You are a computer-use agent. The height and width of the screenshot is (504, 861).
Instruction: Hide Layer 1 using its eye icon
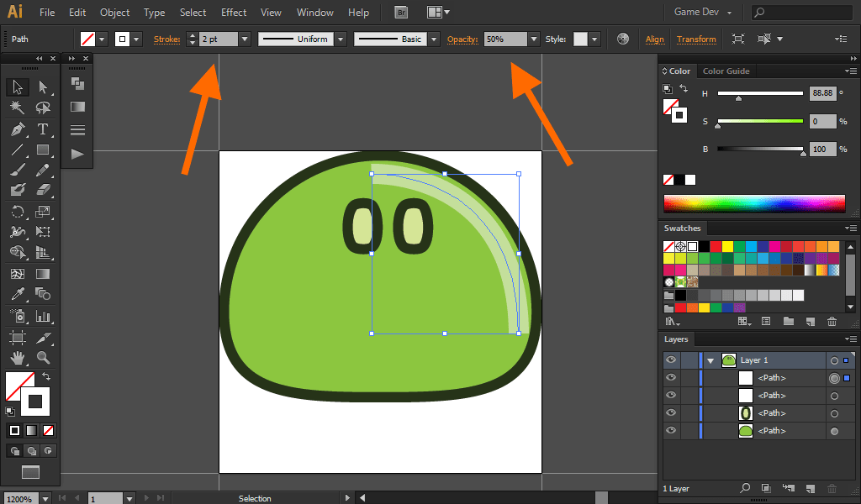(x=671, y=360)
